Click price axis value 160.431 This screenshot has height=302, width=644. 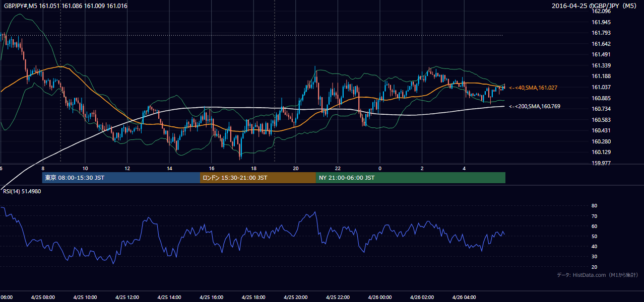click(601, 130)
